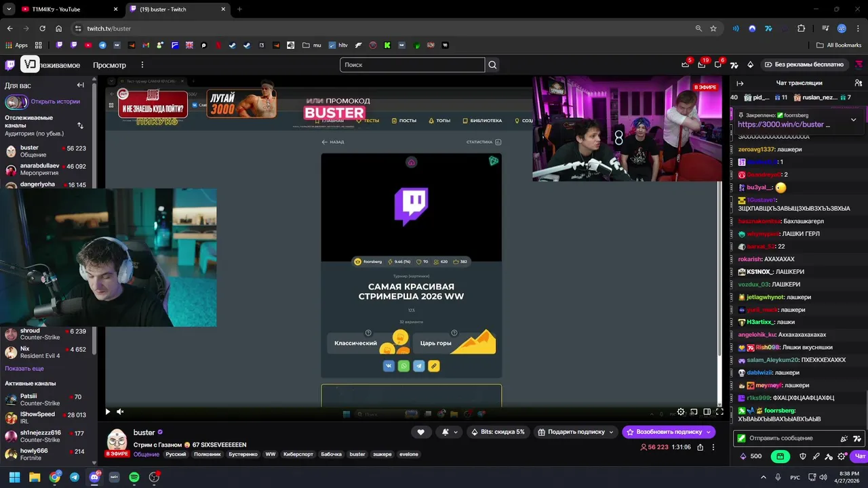Open the All Bookmarks folder

pos(838,45)
